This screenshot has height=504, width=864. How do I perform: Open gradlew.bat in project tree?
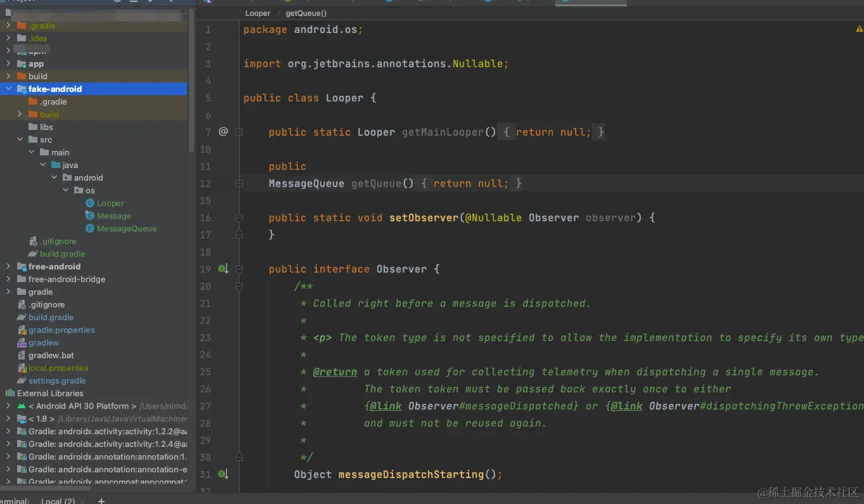click(51, 355)
